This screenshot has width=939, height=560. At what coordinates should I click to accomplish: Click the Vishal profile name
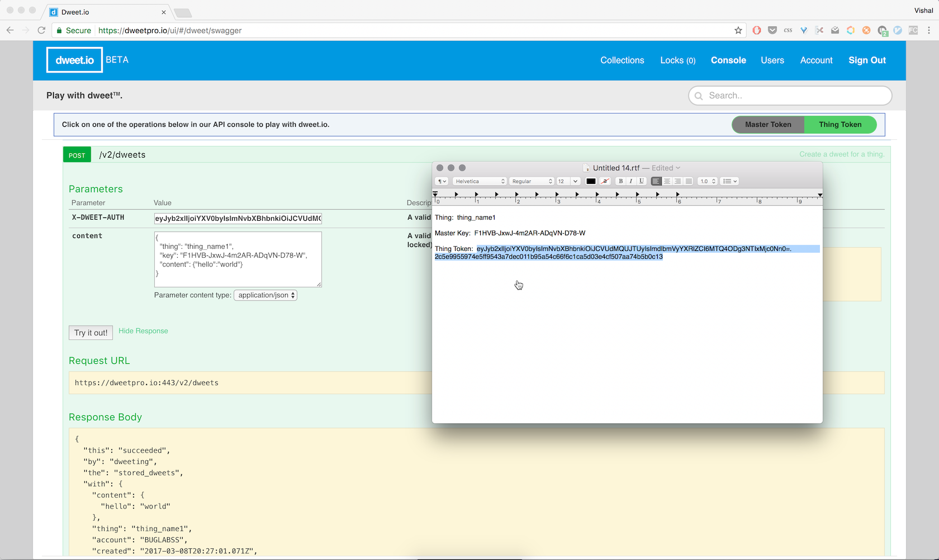[x=923, y=10]
